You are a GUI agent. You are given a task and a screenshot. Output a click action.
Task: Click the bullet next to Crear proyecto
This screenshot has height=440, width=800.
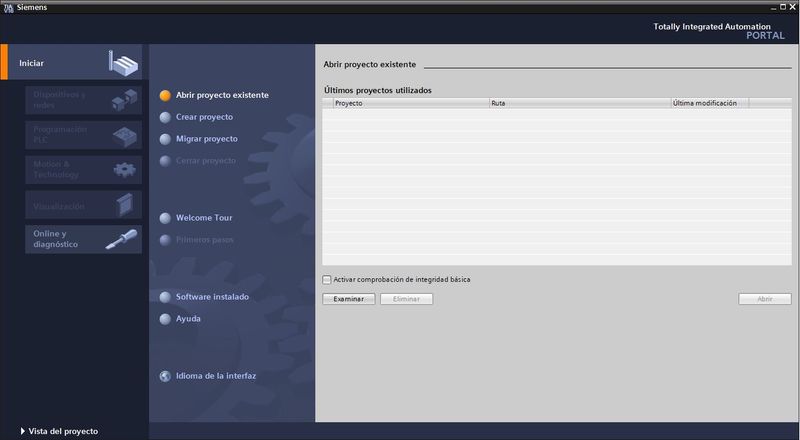[165, 117]
